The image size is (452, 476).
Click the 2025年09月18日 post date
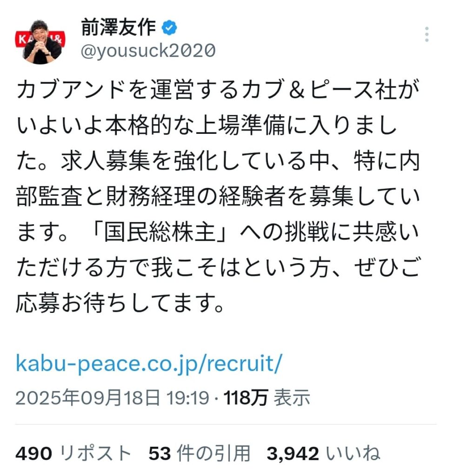point(87,398)
